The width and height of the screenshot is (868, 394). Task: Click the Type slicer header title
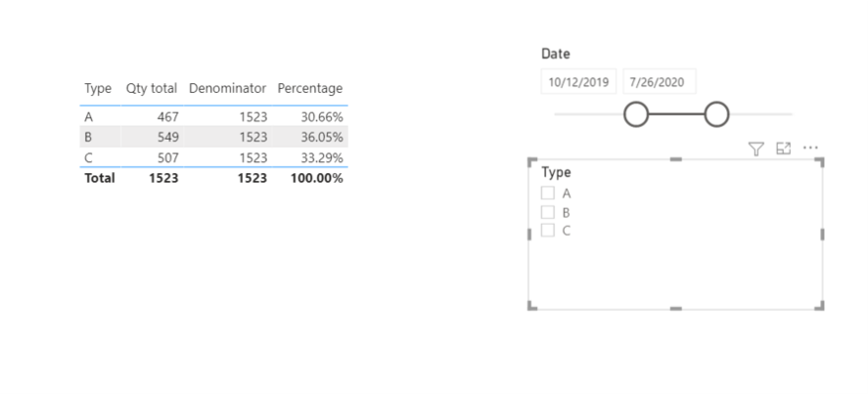tap(557, 173)
